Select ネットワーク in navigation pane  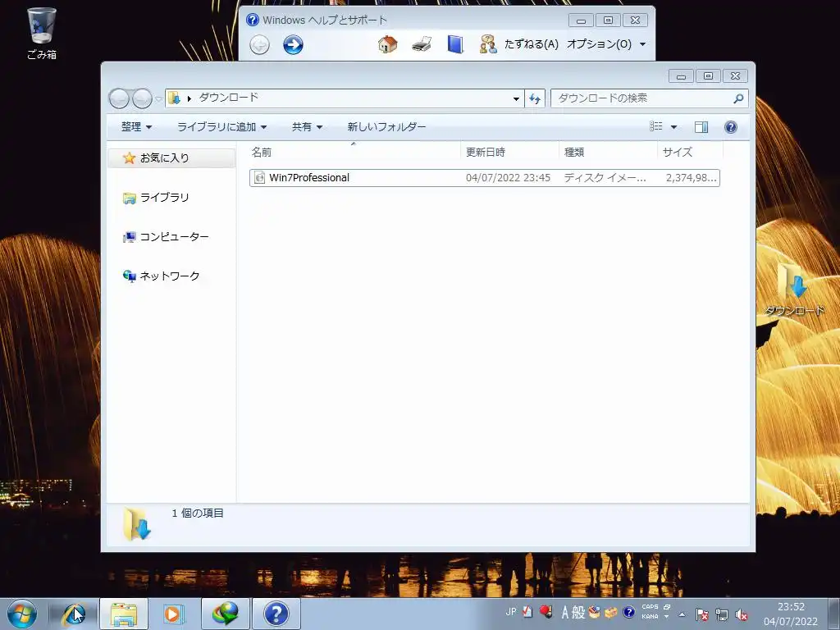(162, 276)
